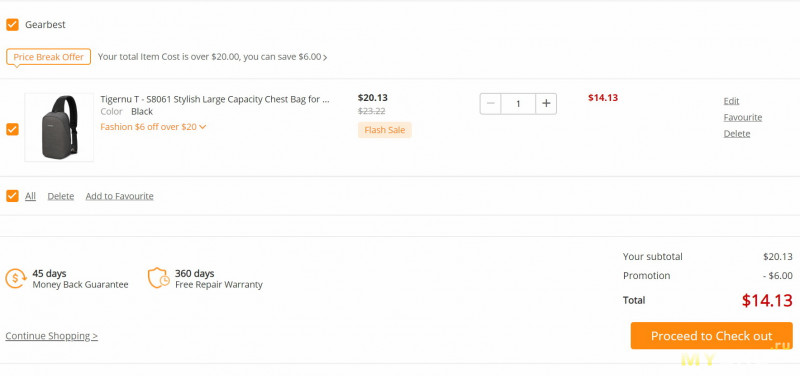Click the Price Break Offer tag

[x=48, y=57]
